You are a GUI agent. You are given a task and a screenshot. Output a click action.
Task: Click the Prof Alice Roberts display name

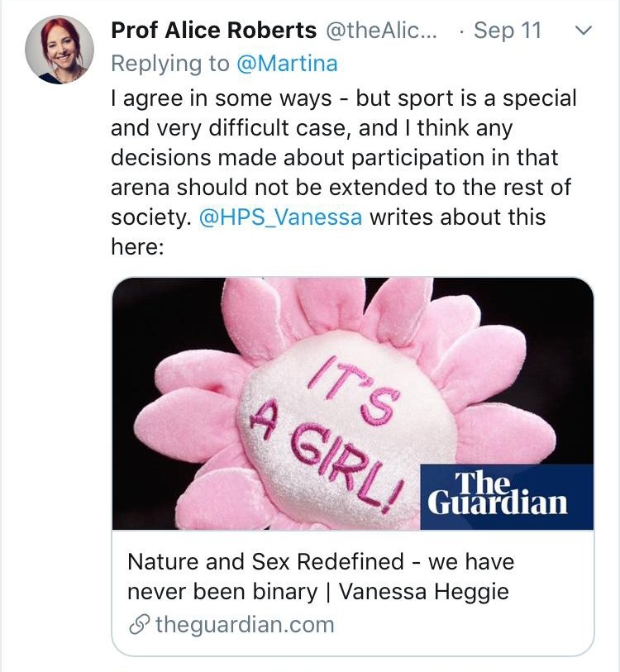click(x=213, y=31)
